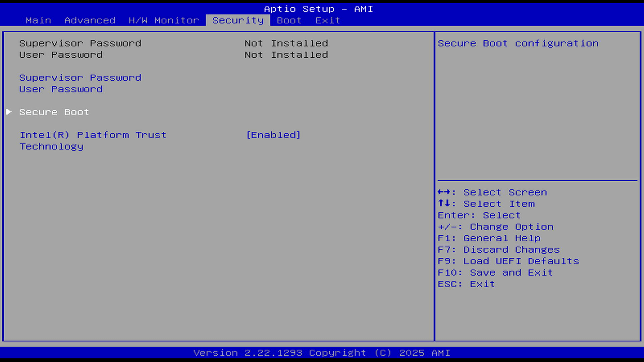The image size is (644, 362).
Task: Switch to the Advanced tab
Action: [x=90, y=20]
